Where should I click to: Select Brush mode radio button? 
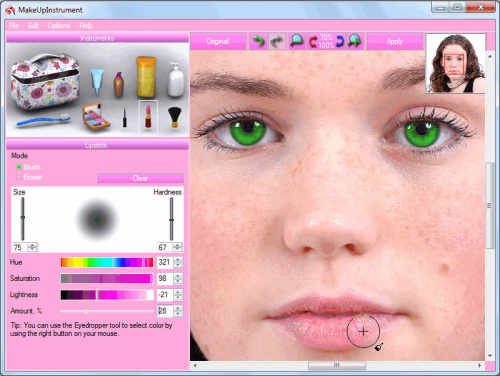pos(19,167)
